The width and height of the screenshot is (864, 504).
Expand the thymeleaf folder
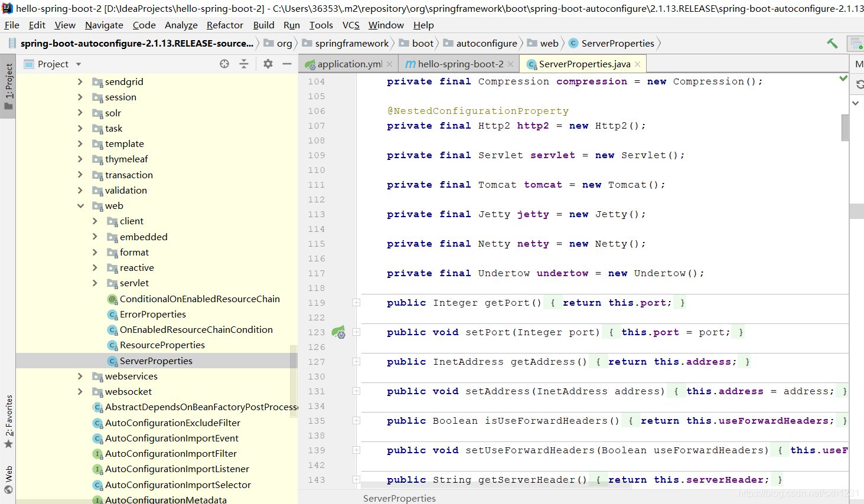click(80, 159)
